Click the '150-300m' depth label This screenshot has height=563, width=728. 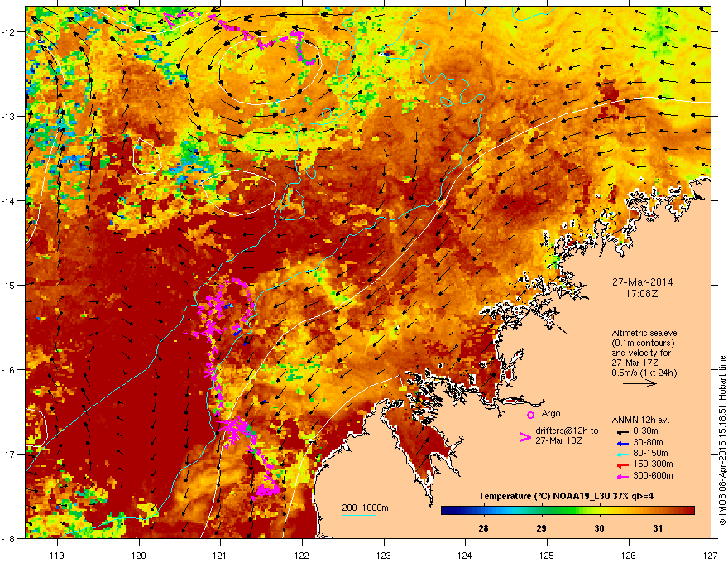(x=653, y=464)
